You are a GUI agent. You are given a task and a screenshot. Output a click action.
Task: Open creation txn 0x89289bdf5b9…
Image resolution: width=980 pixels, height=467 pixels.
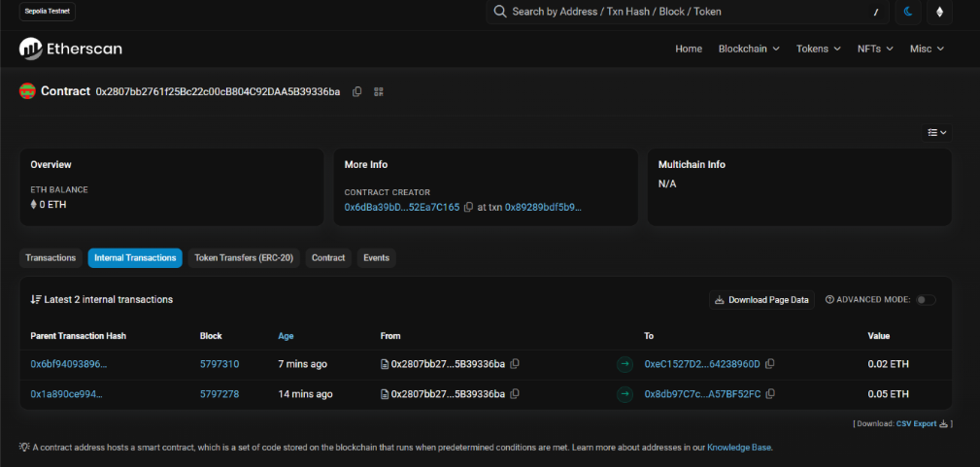point(543,207)
